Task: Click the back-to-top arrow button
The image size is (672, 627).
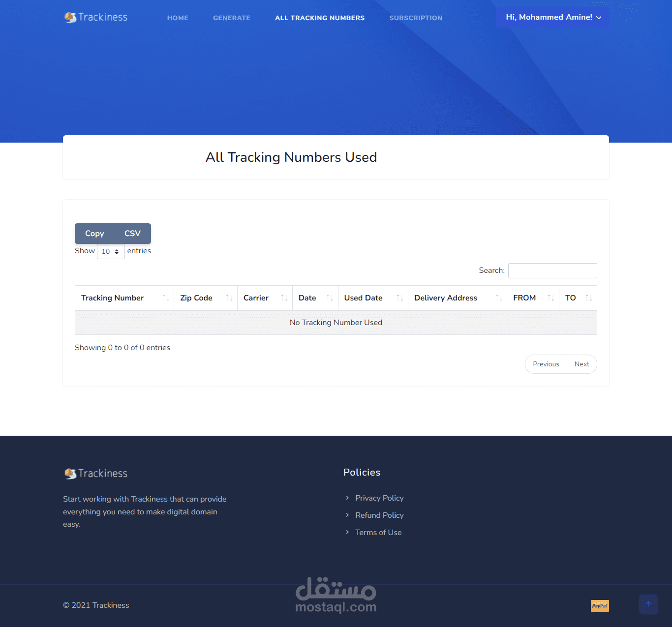Action: 648,604
